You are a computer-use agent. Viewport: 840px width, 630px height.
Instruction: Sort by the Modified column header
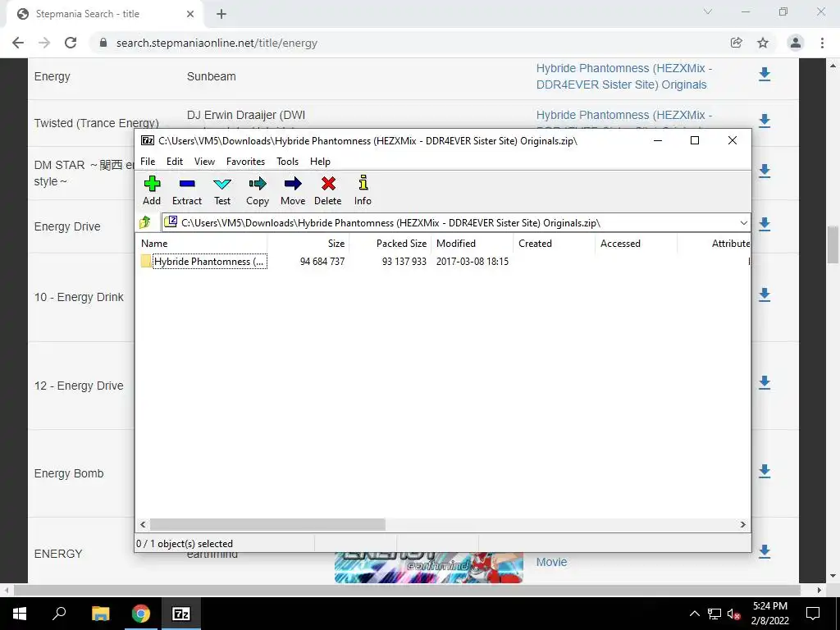(x=472, y=243)
